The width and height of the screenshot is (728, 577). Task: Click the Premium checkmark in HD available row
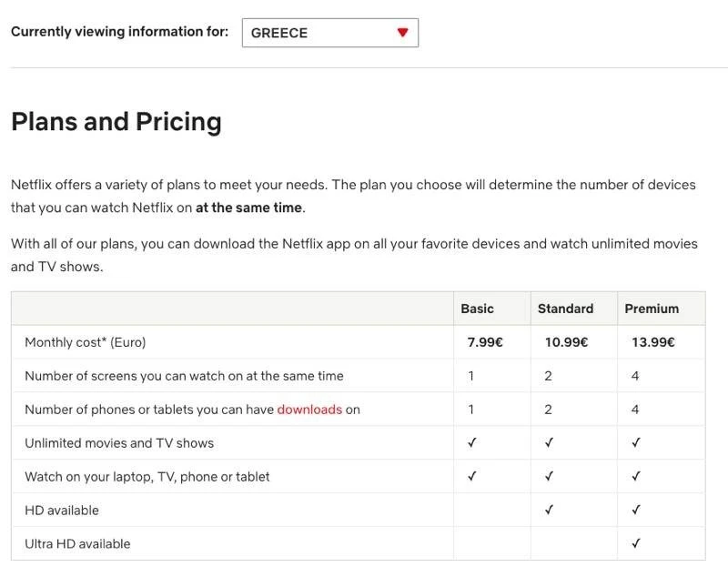[636, 510]
